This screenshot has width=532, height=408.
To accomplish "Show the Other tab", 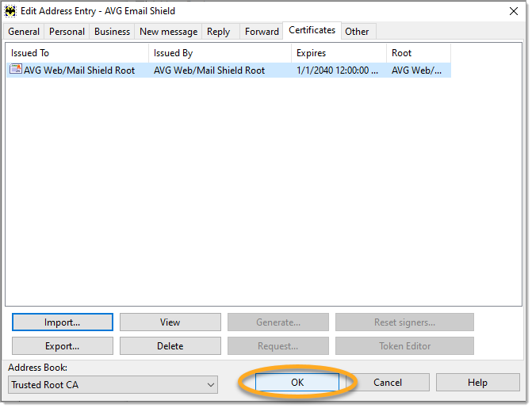I will (357, 32).
